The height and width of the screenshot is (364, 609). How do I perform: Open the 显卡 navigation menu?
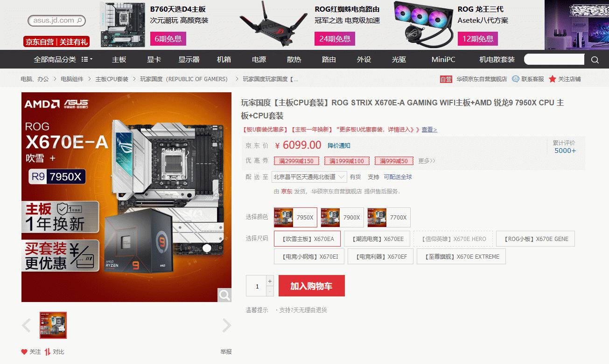154,60
